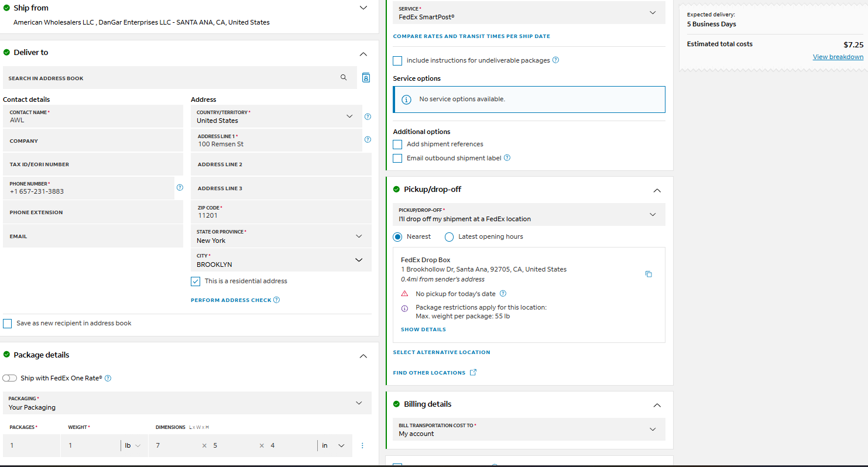868x467 pixels.
Task: Collapse the Deliver to section
Action: 363,54
